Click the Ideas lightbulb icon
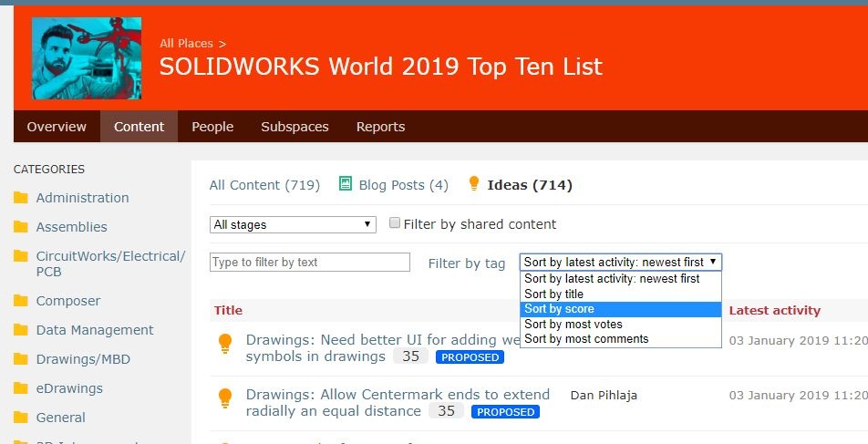This screenshot has width=868, height=444. (474, 183)
